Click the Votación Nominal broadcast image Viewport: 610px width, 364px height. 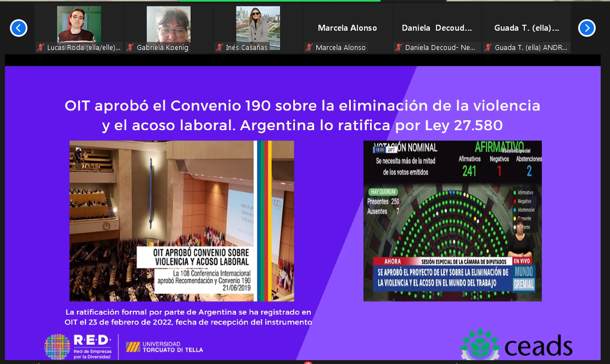452,221
